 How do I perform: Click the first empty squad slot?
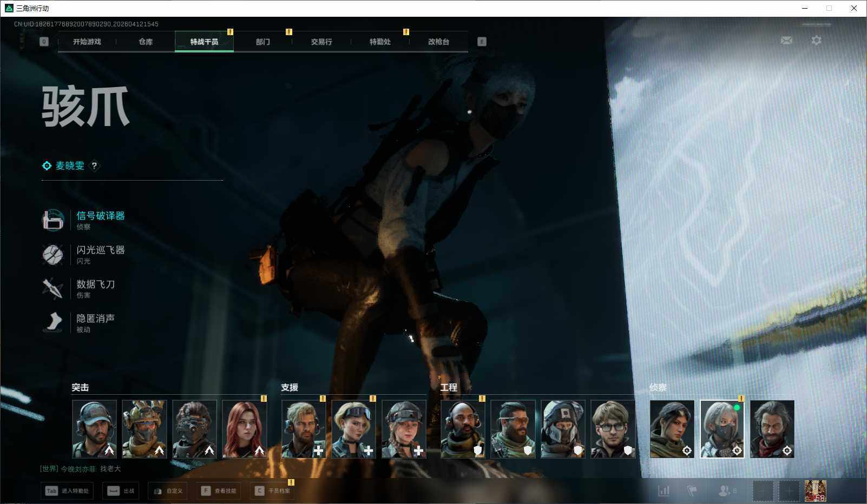point(763,491)
